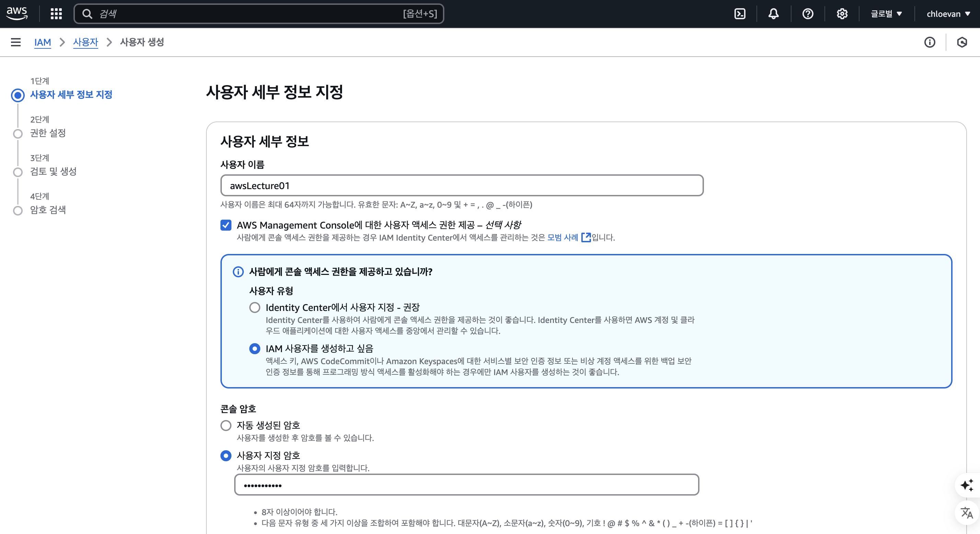This screenshot has height=534, width=980.
Task: Open the info panel icon
Action: [x=930, y=42]
